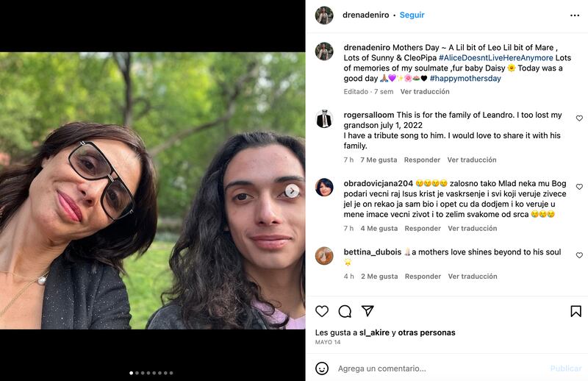Show translation of bettina_dubois's comment

pyautogui.click(x=472, y=277)
